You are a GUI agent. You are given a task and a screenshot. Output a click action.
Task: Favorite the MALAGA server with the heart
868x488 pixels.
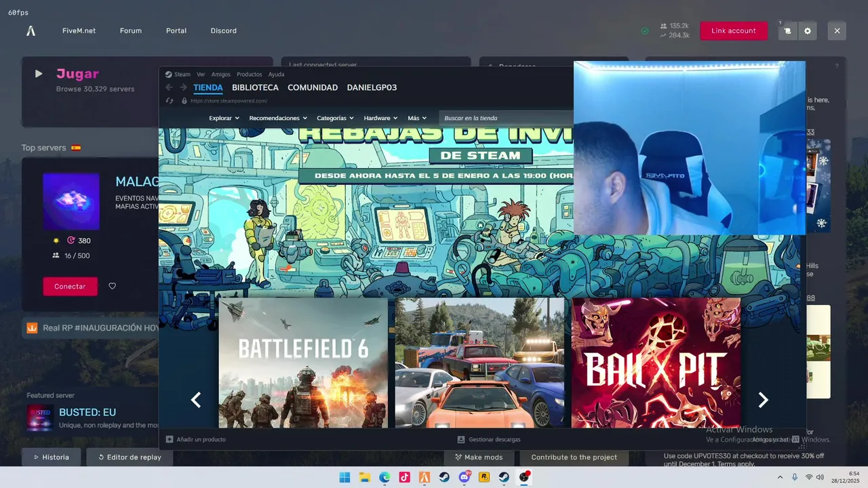click(x=113, y=286)
